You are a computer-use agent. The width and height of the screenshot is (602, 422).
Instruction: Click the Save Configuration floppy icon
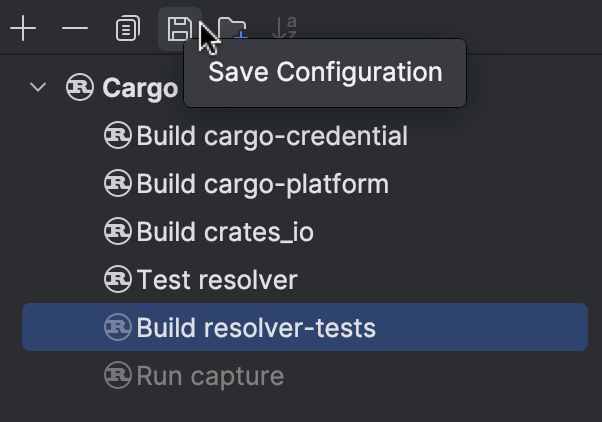(179, 28)
